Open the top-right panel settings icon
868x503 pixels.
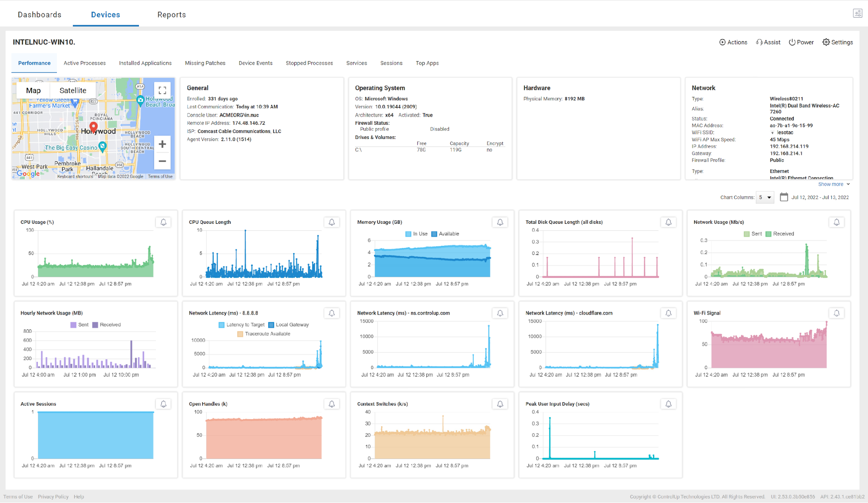point(858,13)
